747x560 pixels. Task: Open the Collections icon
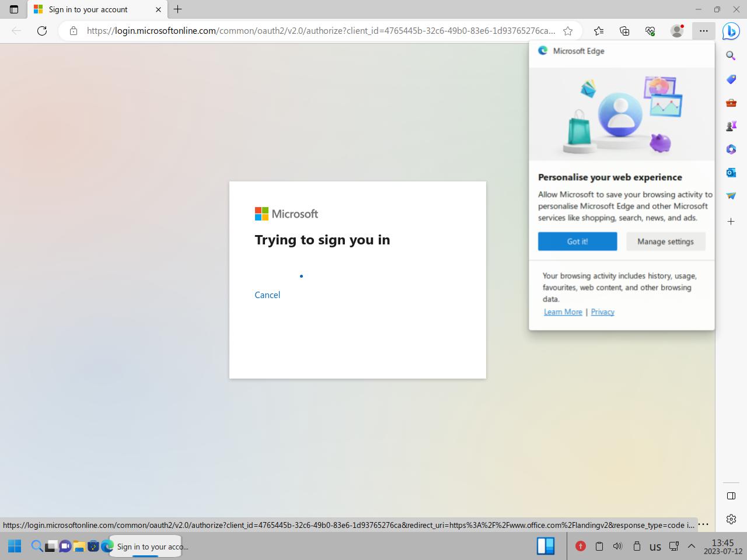[624, 31]
